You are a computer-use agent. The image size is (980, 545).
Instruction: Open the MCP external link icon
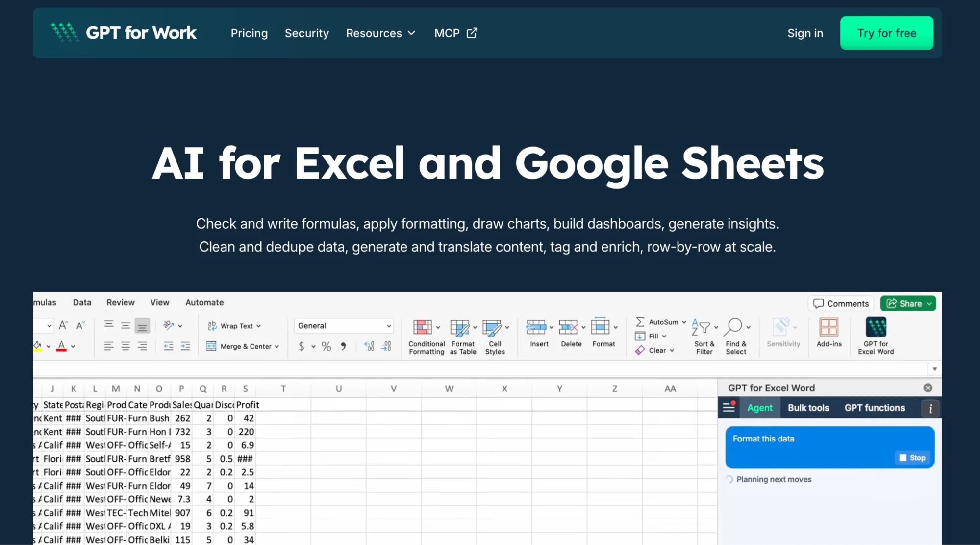[x=472, y=33]
